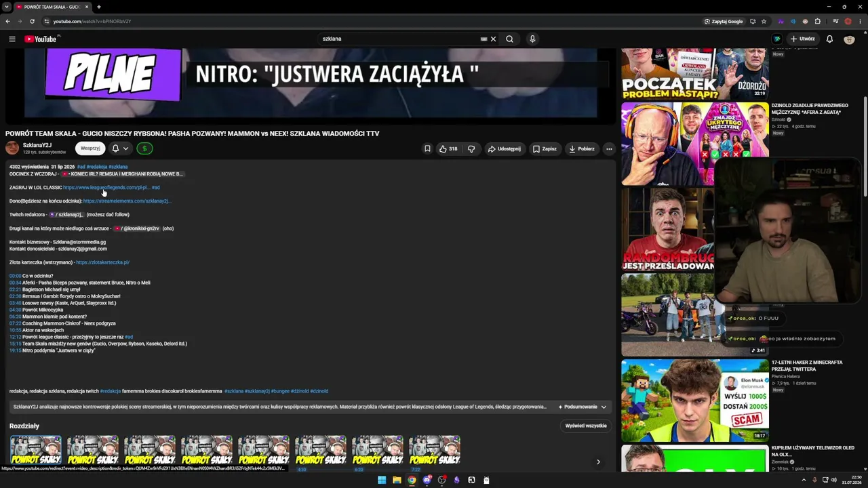Close the POWRÓT TEAM SKAŁA tab
The width and height of the screenshot is (868, 488).
[x=86, y=7]
